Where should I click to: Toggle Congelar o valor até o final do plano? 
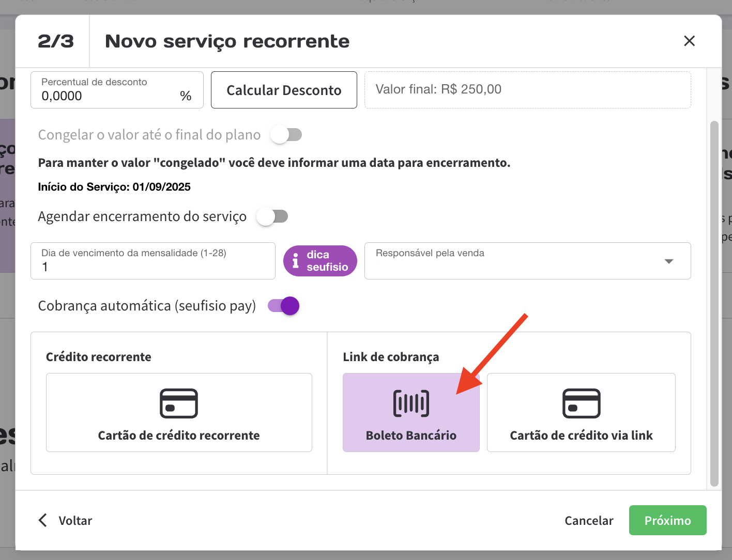coord(286,135)
